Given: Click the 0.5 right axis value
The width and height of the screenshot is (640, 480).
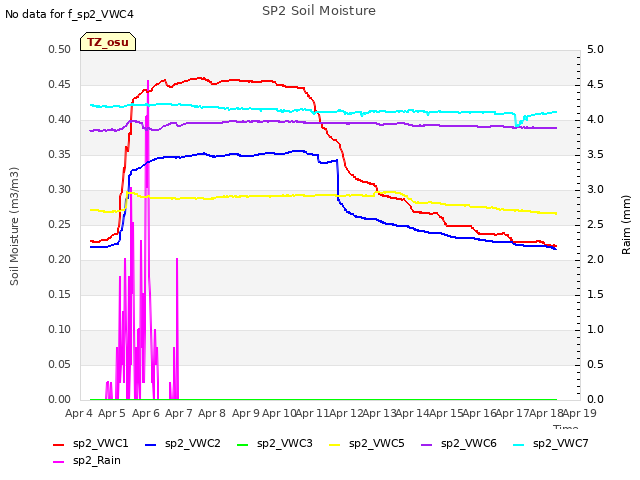Looking at the screenshot, I should coord(595,364).
